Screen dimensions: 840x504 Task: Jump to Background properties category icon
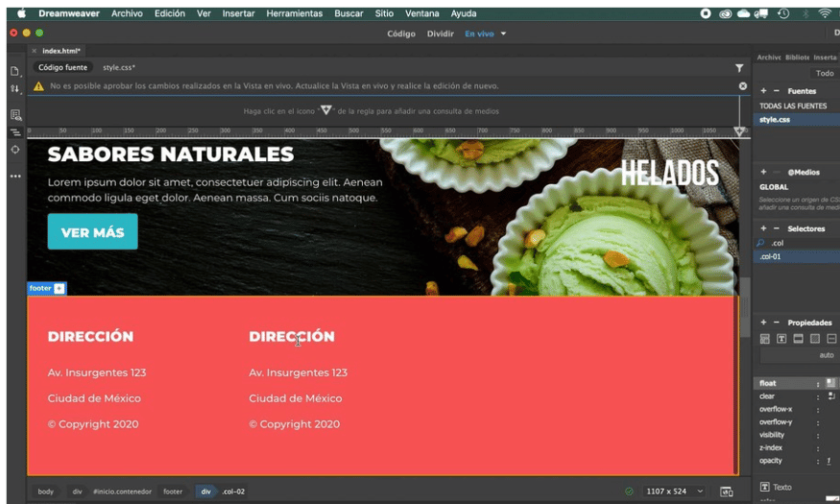[x=815, y=339]
